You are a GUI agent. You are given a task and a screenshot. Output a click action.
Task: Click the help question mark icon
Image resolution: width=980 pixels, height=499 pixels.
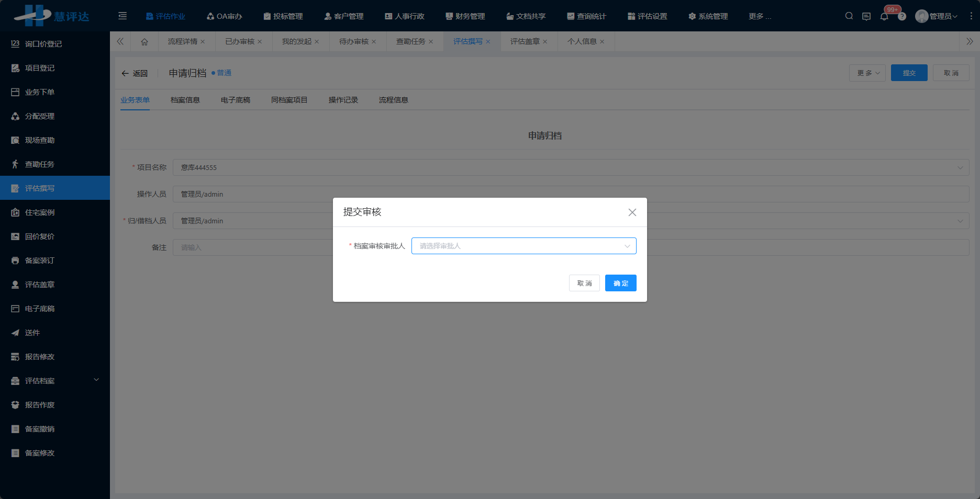click(902, 17)
